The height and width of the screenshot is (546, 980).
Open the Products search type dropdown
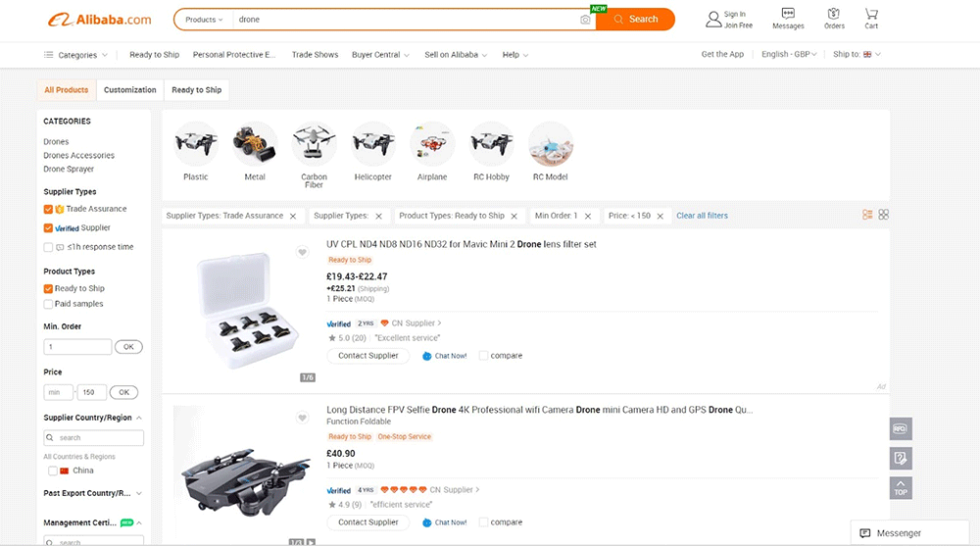(x=204, y=20)
